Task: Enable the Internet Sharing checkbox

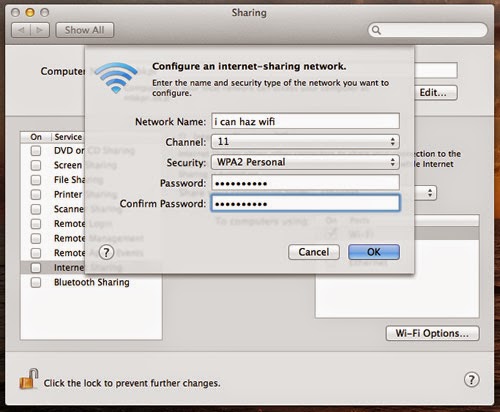Action: (x=36, y=268)
